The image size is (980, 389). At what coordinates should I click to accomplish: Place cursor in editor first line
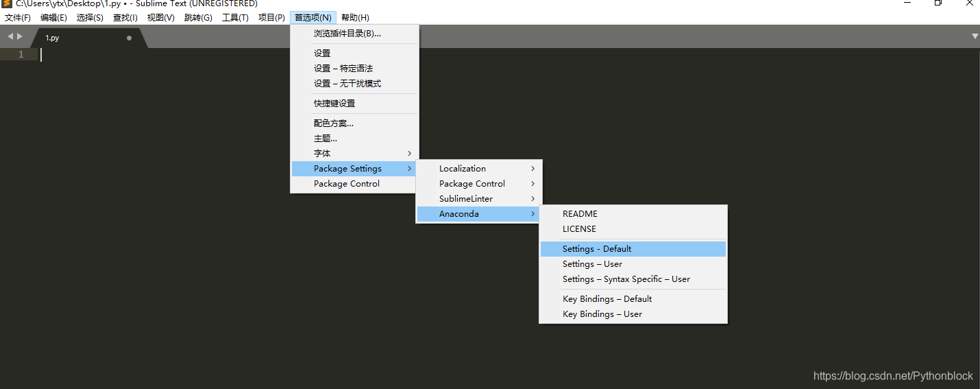[x=507, y=54]
